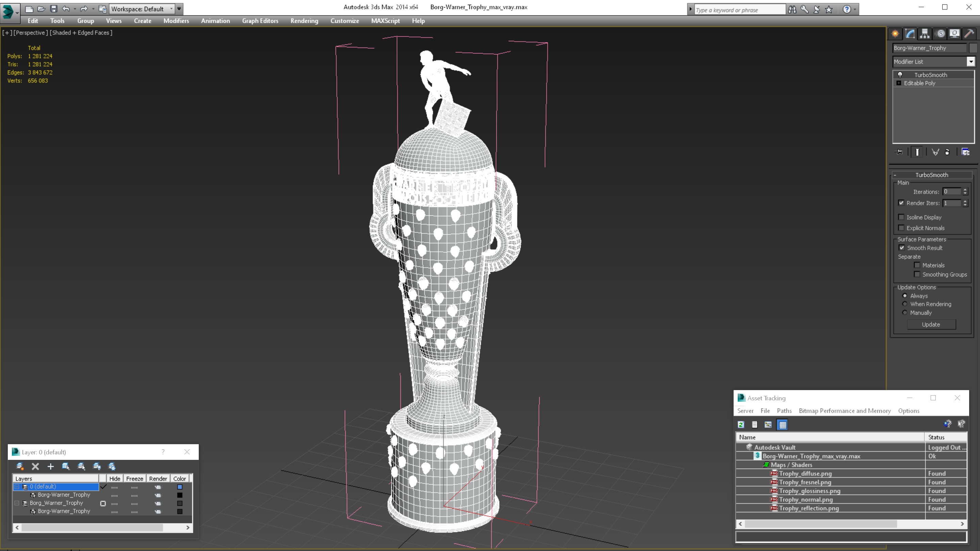Open Bitmap Performance and Memory menu
The height and width of the screenshot is (551, 980).
pyautogui.click(x=845, y=411)
